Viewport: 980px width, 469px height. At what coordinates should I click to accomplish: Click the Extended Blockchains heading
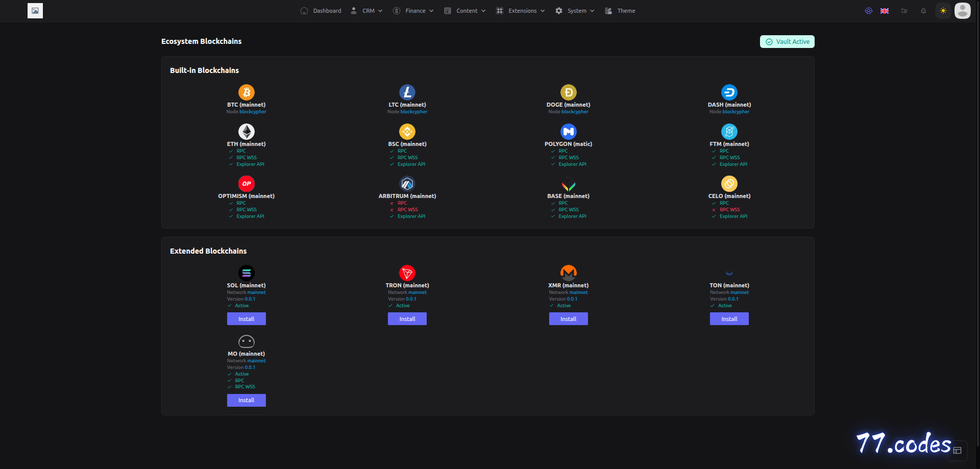tap(208, 251)
